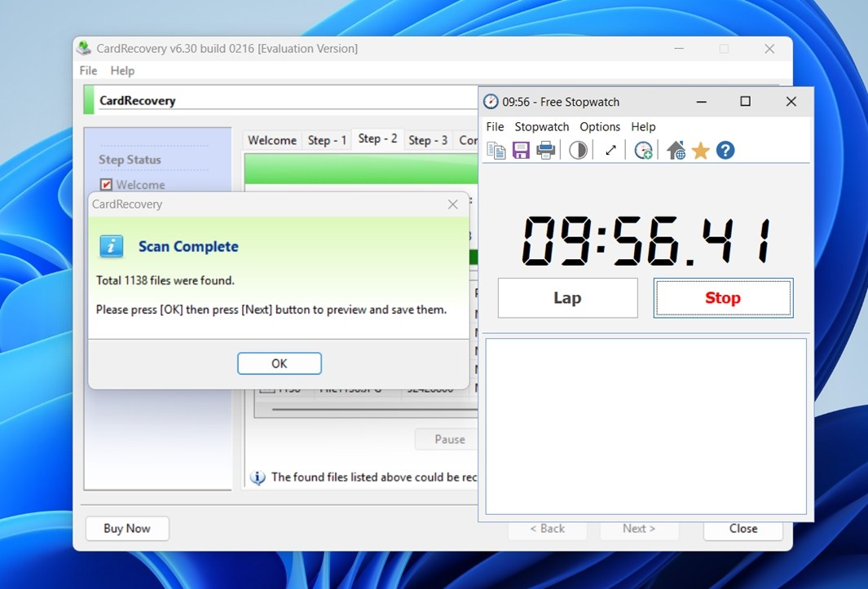The height and width of the screenshot is (589, 868).
Task: Switch to the Step - 3 tab
Action: (428, 139)
